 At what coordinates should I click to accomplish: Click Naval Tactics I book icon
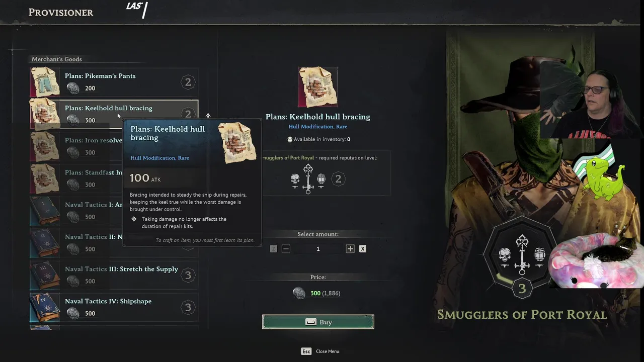[45, 211]
